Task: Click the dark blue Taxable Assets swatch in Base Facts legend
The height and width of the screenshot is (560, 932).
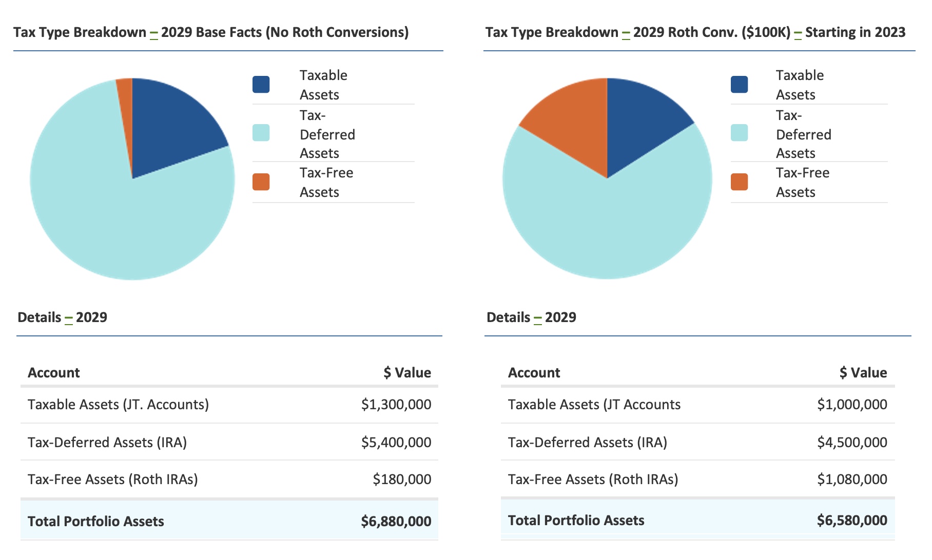Action: click(261, 85)
